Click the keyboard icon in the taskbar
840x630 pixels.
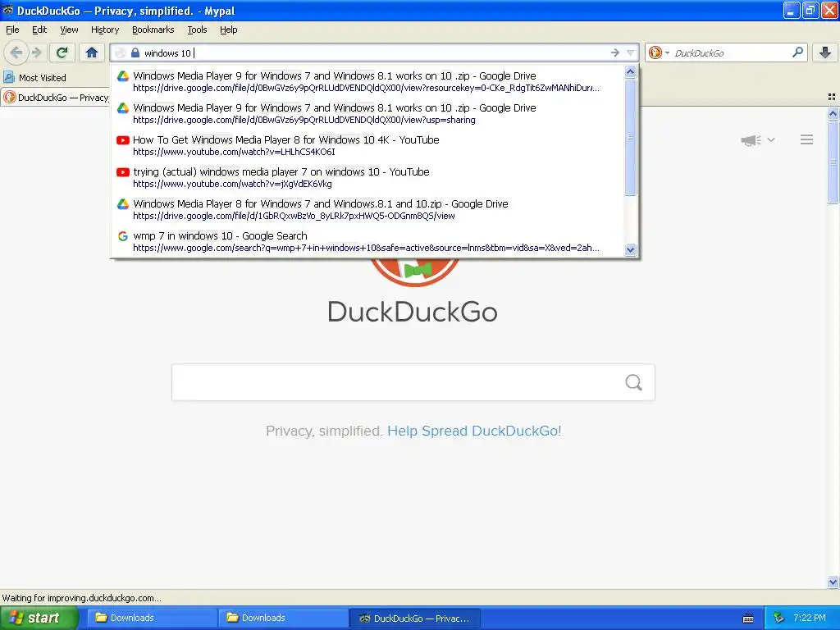748,619
